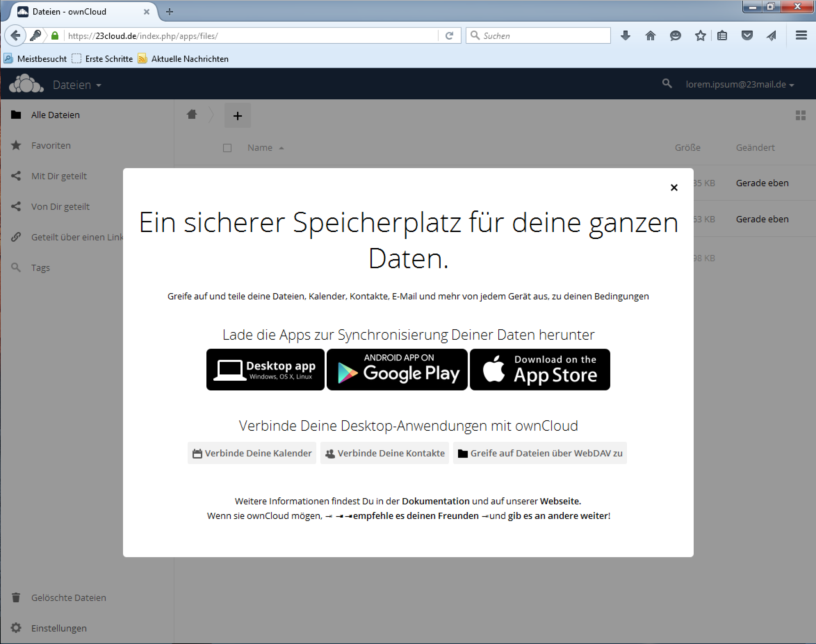
Task: Expand the Dateien app menu dropdown
Action: tap(77, 85)
